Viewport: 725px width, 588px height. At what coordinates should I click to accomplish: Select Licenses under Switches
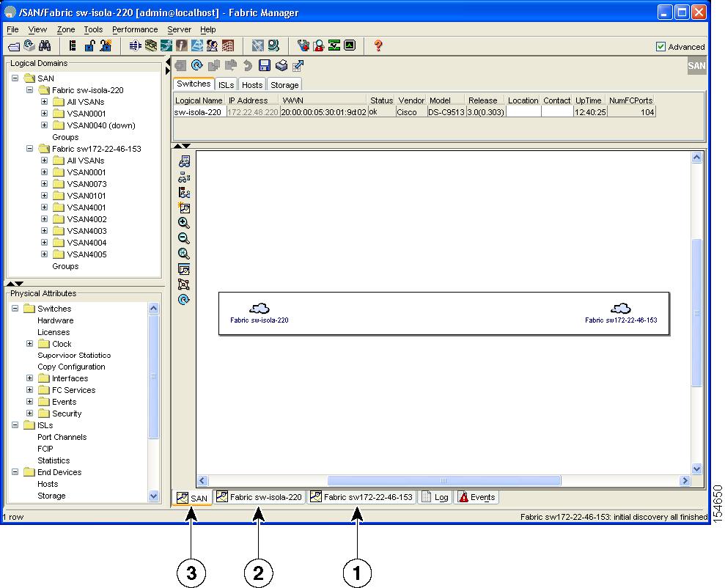point(54,332)
